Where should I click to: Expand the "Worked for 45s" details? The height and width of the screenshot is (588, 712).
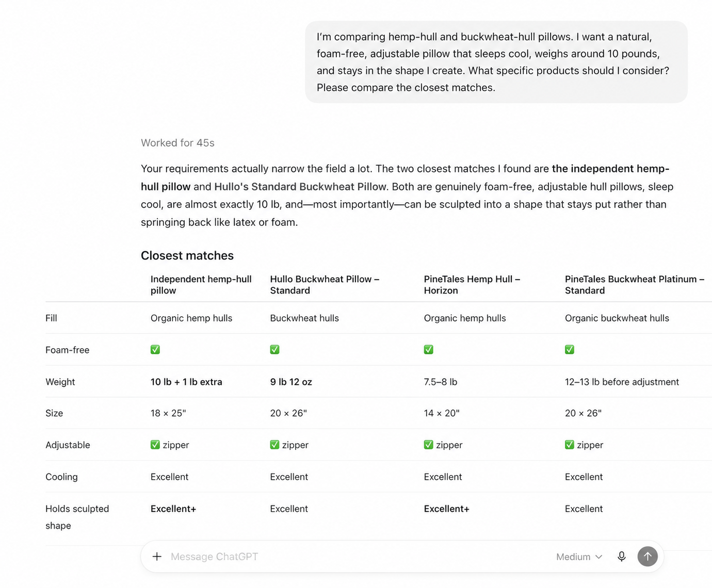click(x=177, y=143)
